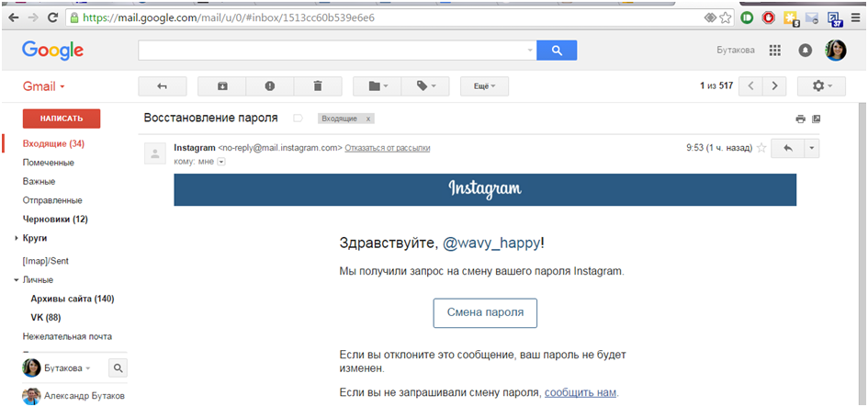Archive this conversation
This screenshot has width=868, height=407.
point(222,86)
